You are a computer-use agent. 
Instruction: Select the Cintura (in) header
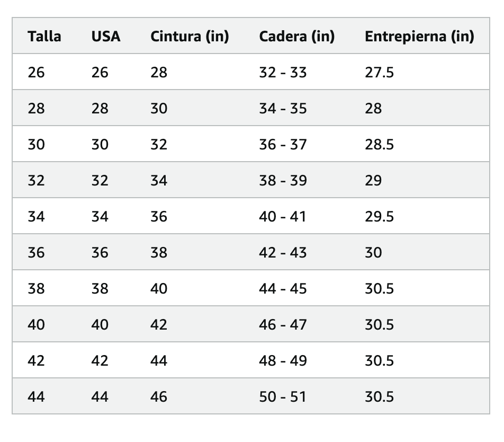pyautogui.click(x=190, y=37)
